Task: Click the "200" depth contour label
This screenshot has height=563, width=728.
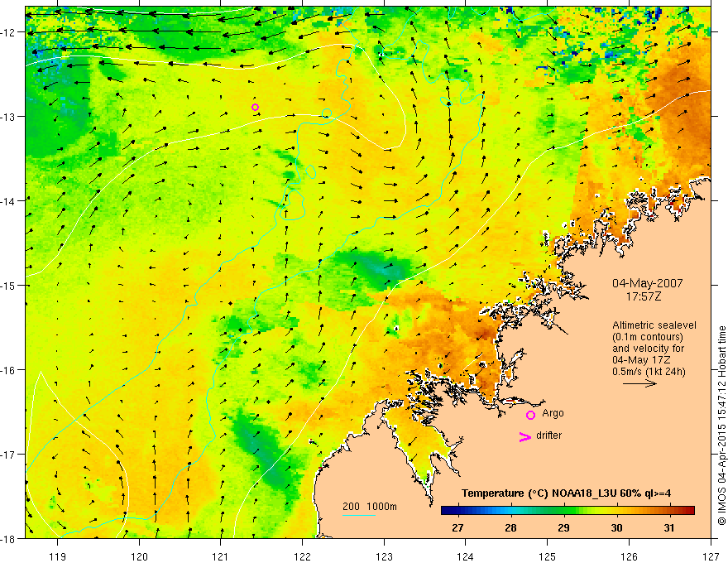Action: coord(351,507)
